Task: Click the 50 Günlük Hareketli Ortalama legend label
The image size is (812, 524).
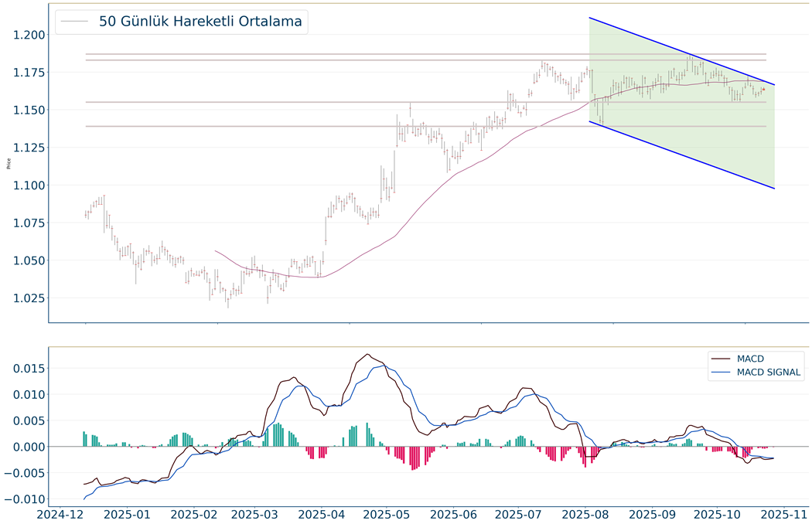Action: (200, 22)
